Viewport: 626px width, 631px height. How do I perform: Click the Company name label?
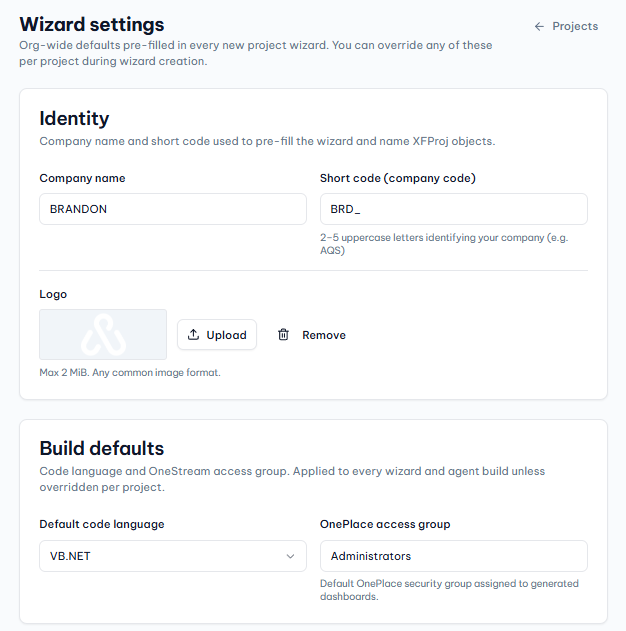[x=82, y=178]
